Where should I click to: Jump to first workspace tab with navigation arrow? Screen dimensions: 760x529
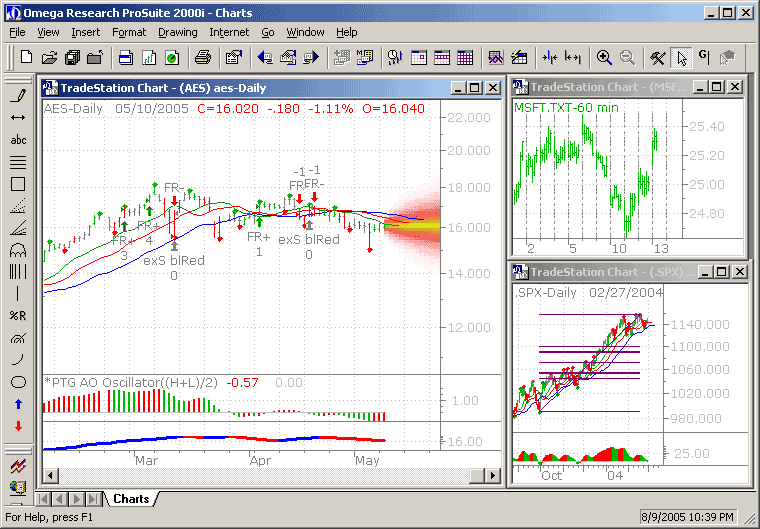(x=43, y=499)
